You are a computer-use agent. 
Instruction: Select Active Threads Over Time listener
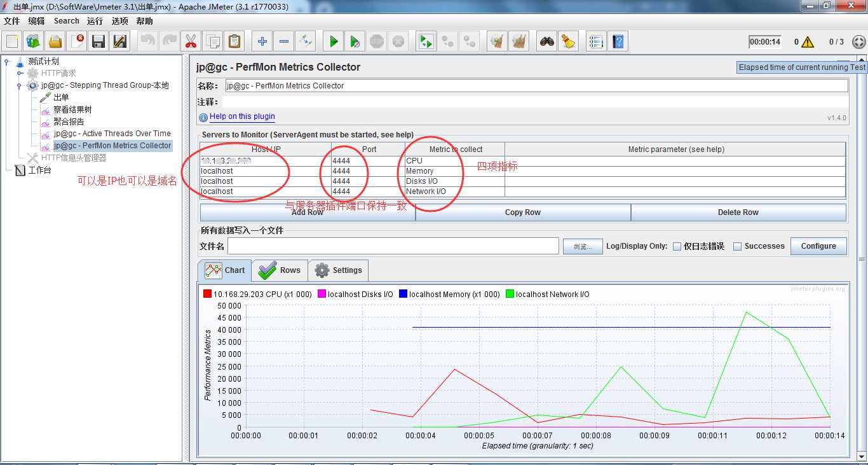(112, 134)
